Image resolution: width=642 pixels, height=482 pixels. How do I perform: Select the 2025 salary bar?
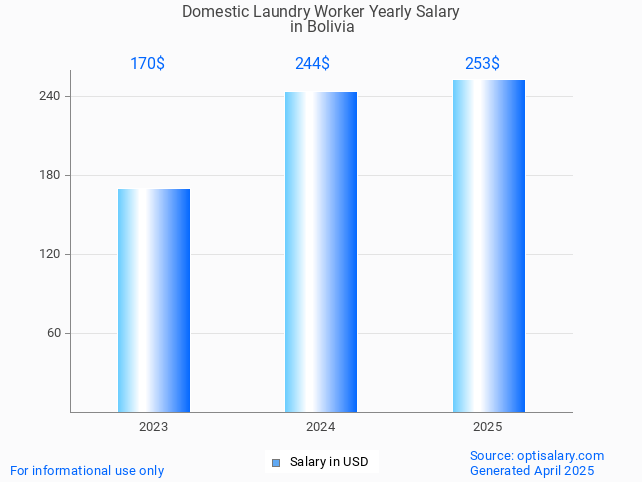488,246
